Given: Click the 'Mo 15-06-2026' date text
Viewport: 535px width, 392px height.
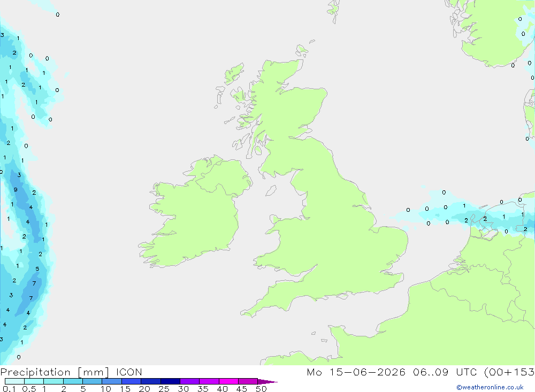Looking at the screenshot, I should (356, 372).
